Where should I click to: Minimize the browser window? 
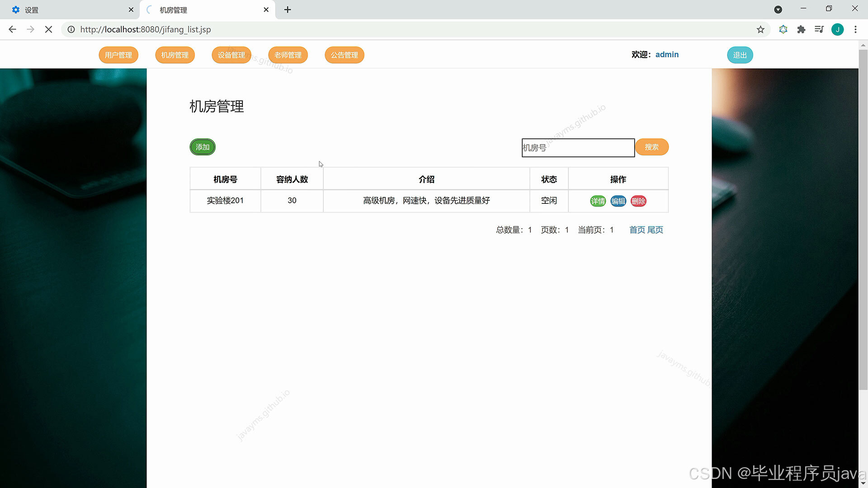point(803,9)
